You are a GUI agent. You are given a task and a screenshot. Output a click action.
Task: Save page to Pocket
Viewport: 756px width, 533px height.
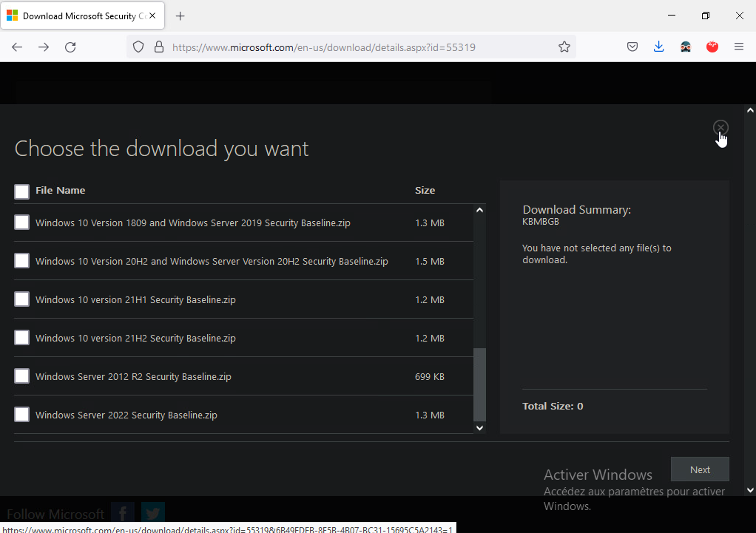[632, 47]
